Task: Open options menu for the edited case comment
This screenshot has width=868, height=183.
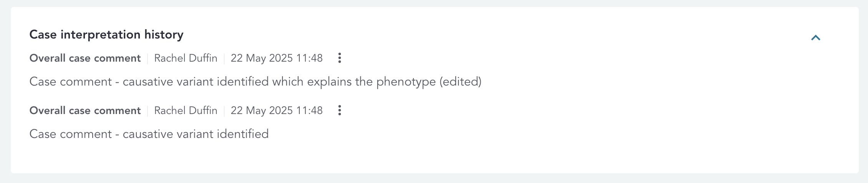Action: coord(339,58)
